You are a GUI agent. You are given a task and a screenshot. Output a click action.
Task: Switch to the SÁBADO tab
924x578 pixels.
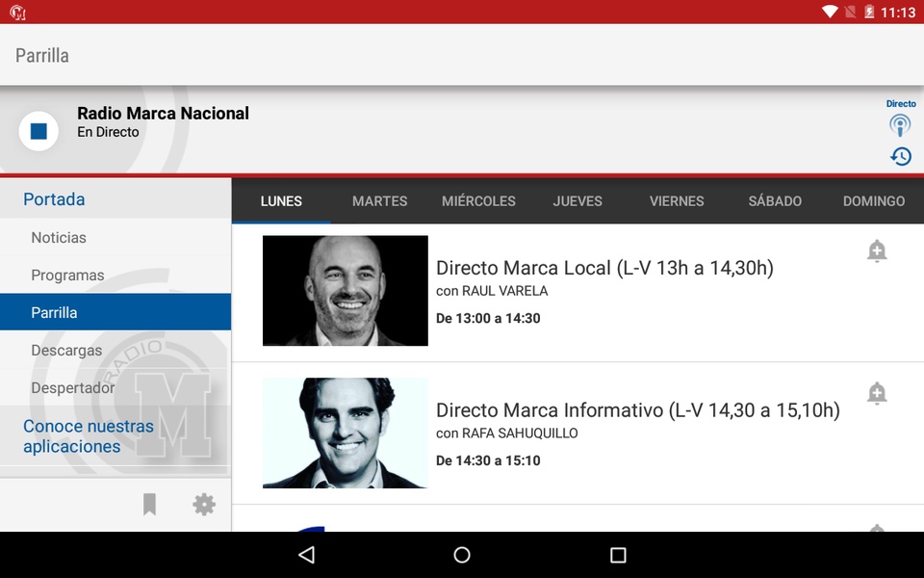click(x=775, y=201)
